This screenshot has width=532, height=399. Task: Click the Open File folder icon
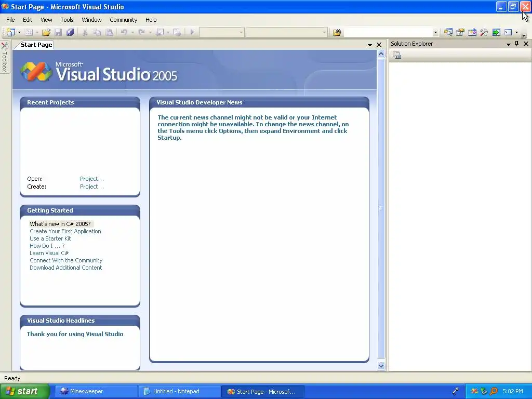point(46,32)
